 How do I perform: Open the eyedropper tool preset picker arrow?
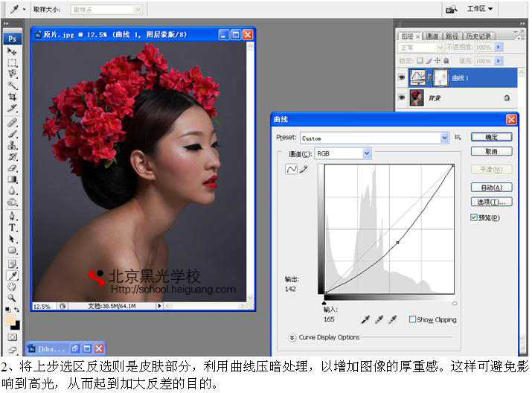tap(24, 10)
